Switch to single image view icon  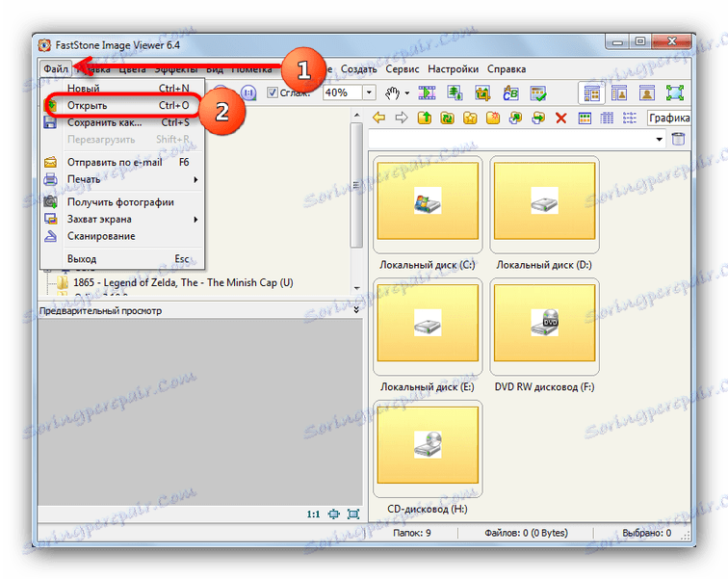click(x=647, y=93)
